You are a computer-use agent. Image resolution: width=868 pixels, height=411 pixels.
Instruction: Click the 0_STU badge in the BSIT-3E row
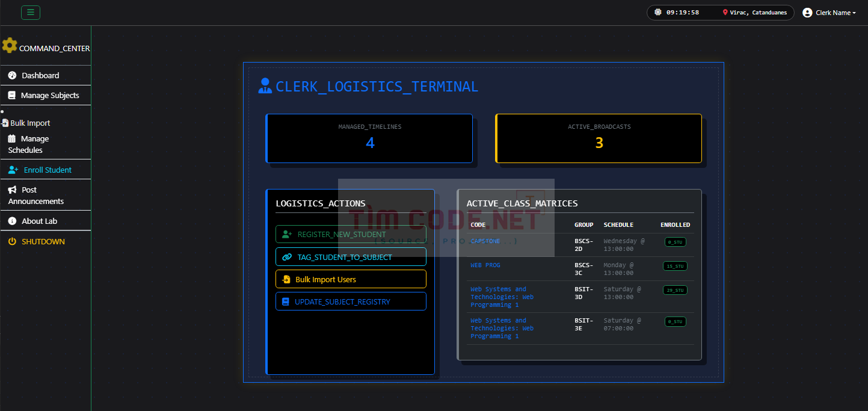675,321
